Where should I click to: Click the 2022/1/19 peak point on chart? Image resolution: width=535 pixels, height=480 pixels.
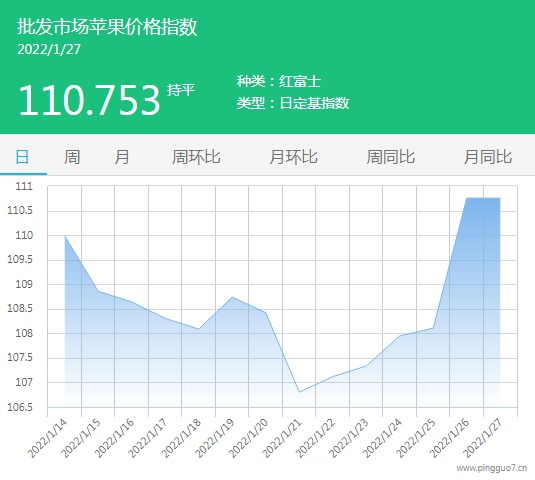(232, 297)
